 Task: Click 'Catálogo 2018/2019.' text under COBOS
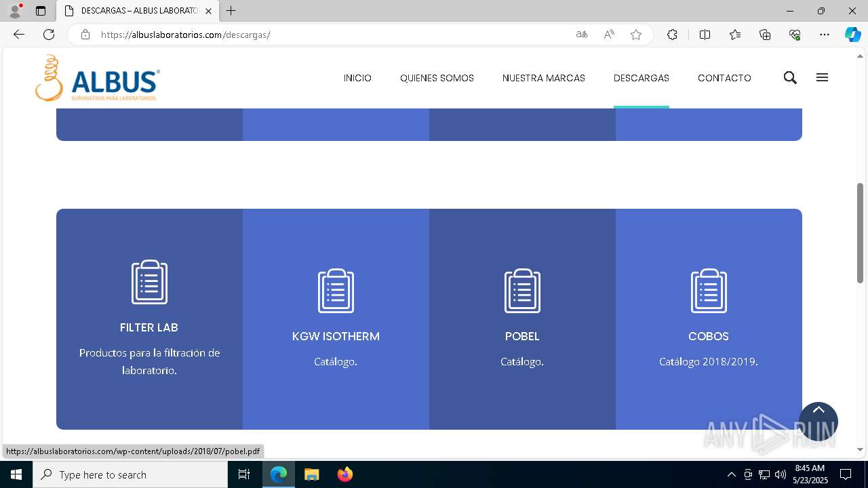(709, 362)
